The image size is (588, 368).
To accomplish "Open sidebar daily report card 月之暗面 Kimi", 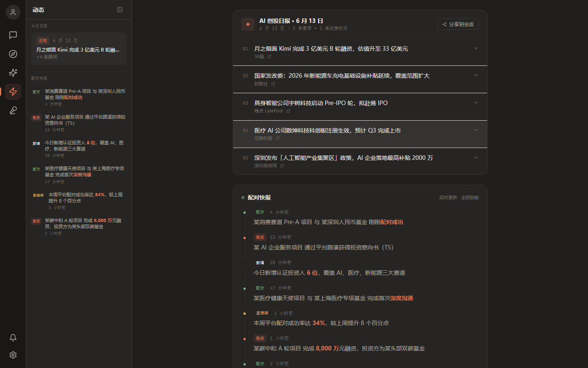I will click(79, 49).
